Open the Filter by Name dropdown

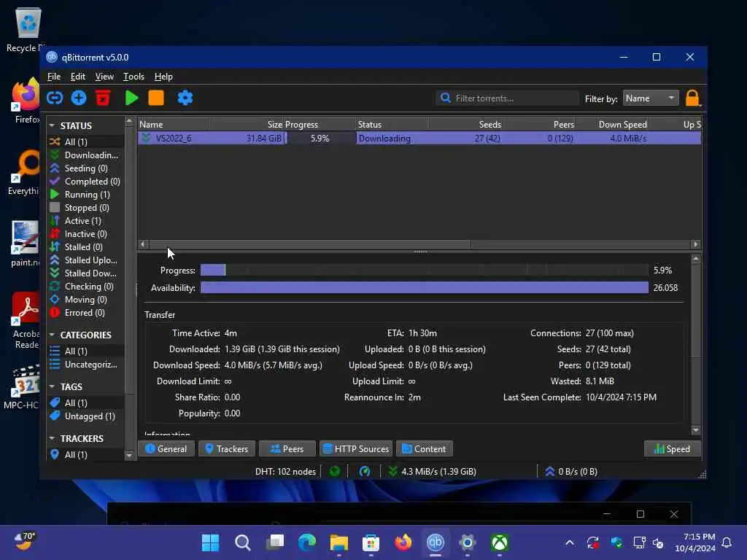(x=651, y=98)
